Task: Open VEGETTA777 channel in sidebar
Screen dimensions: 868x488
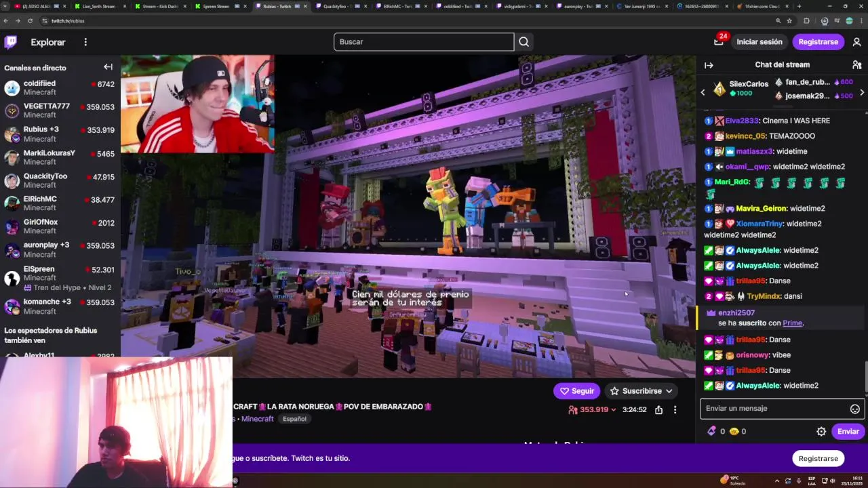Action: pos(60,110)
